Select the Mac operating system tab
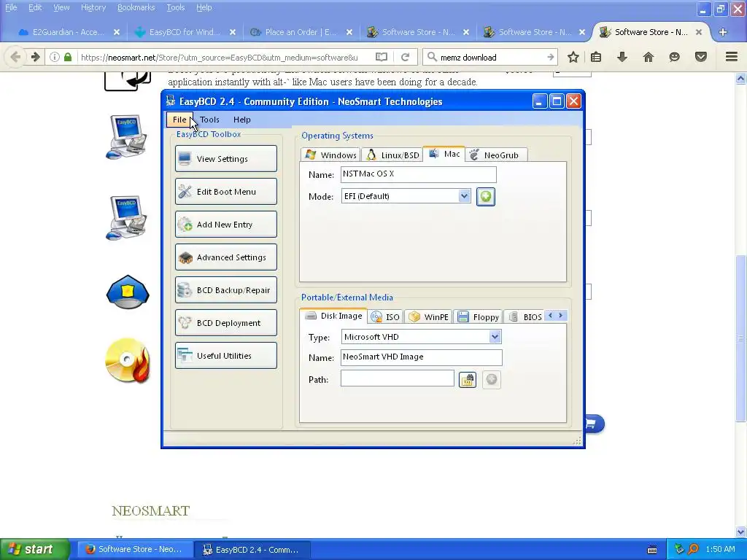This screenshot has width=747, height=560. coord(444,154)
